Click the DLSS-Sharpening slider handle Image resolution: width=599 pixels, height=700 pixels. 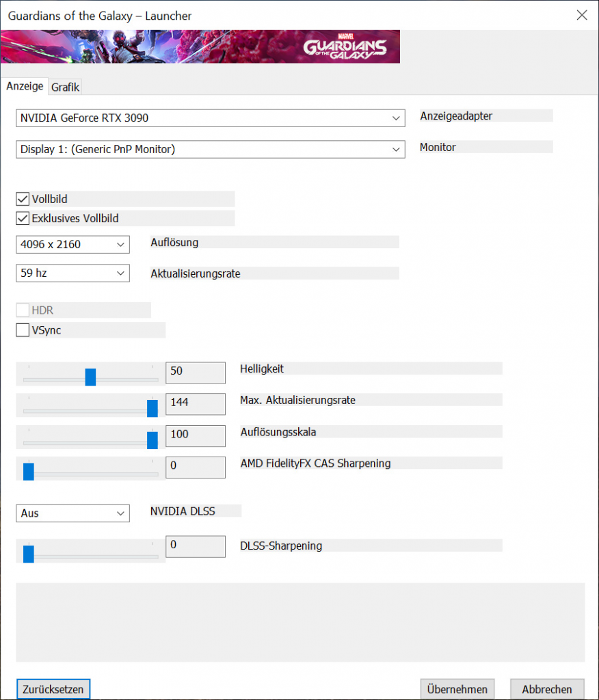[29, 554]
